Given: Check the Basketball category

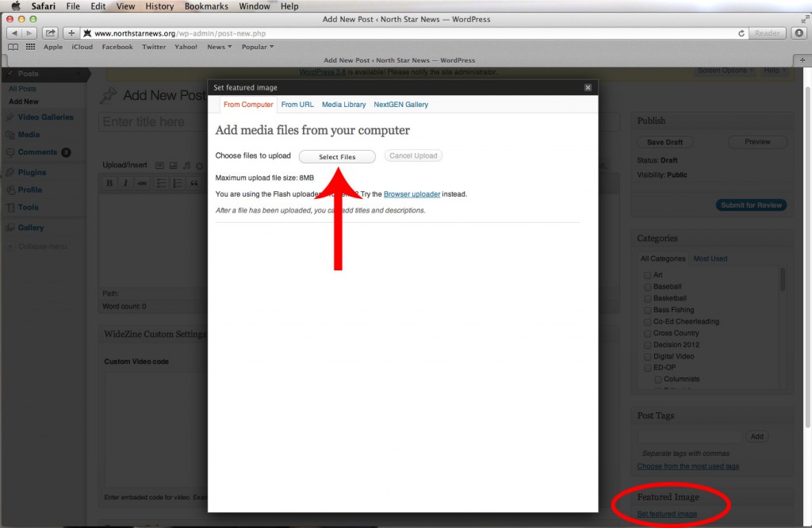Looking at the screenshot, I should (x=647, y=299).
